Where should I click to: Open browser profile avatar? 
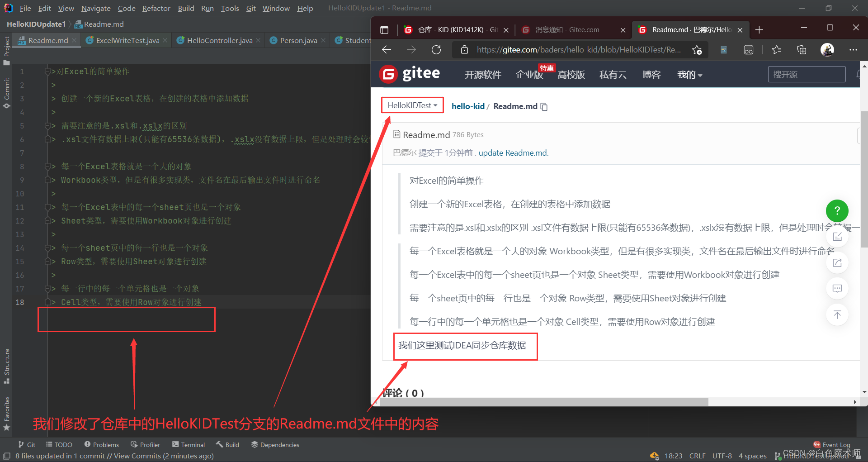coord(827,50)
